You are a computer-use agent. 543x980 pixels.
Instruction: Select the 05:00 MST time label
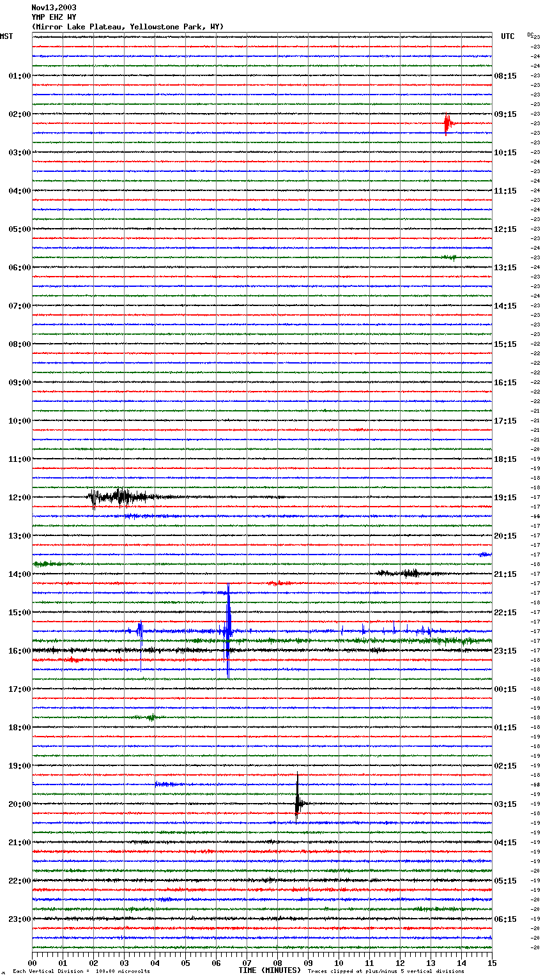[20, 229]
